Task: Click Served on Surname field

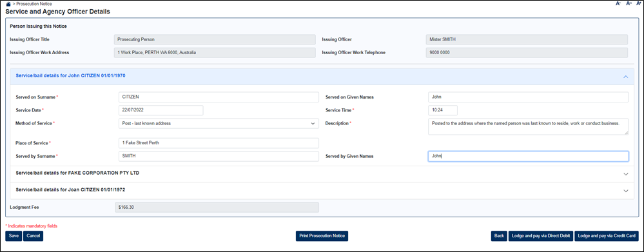Action: [x=218, y=97]
